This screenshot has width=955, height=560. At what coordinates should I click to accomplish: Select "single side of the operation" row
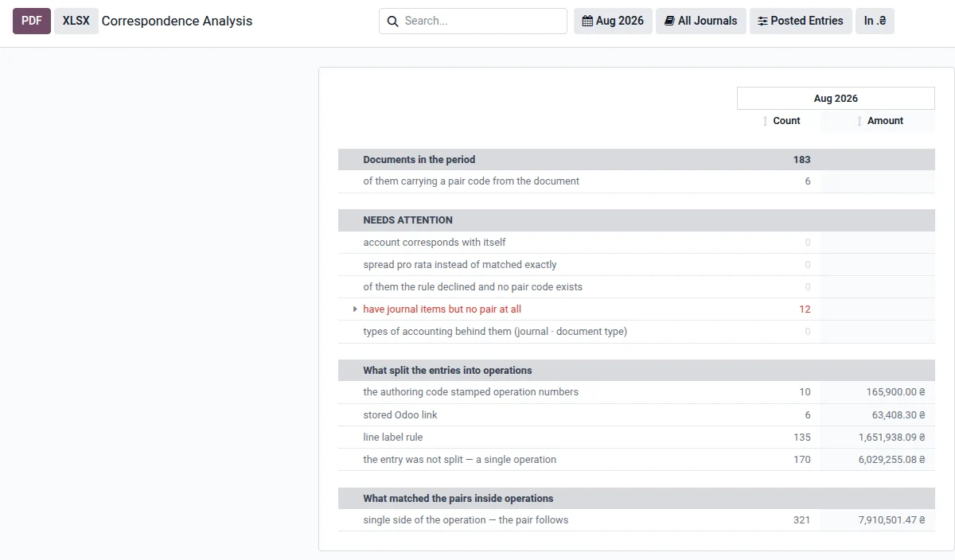point(637,520)
